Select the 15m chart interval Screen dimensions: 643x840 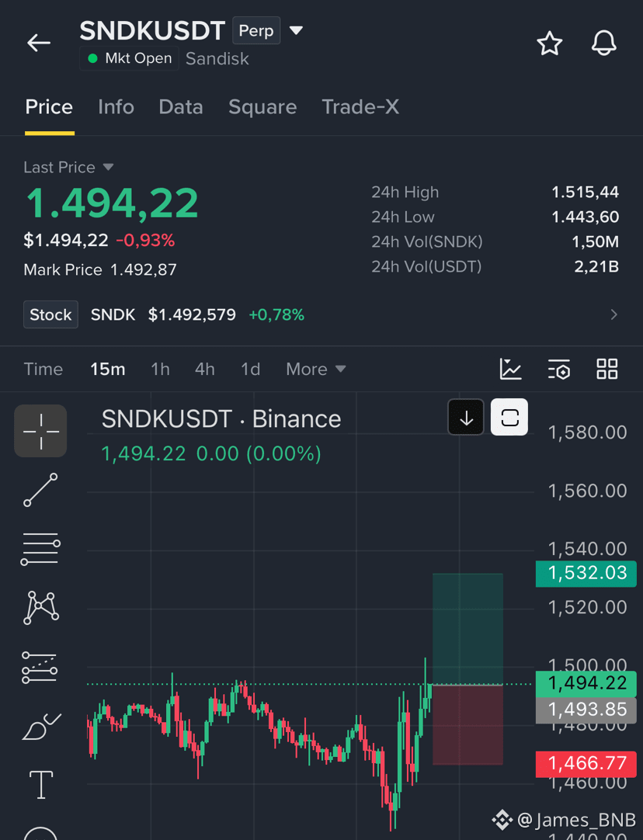(x=108, y=369)
